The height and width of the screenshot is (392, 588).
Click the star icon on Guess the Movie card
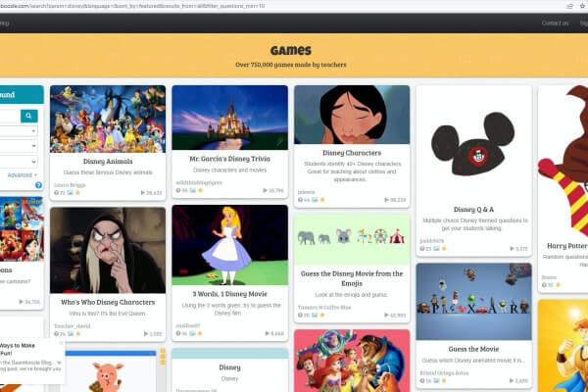444,381
